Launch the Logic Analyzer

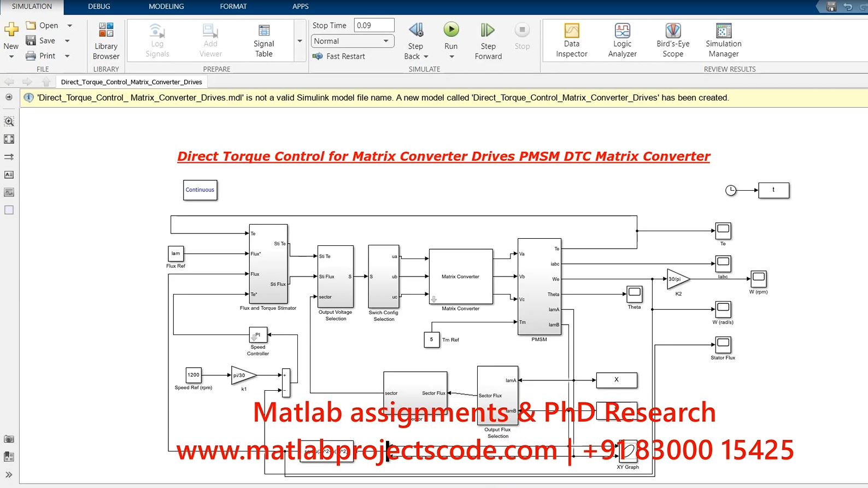click(x=622, y=40)
